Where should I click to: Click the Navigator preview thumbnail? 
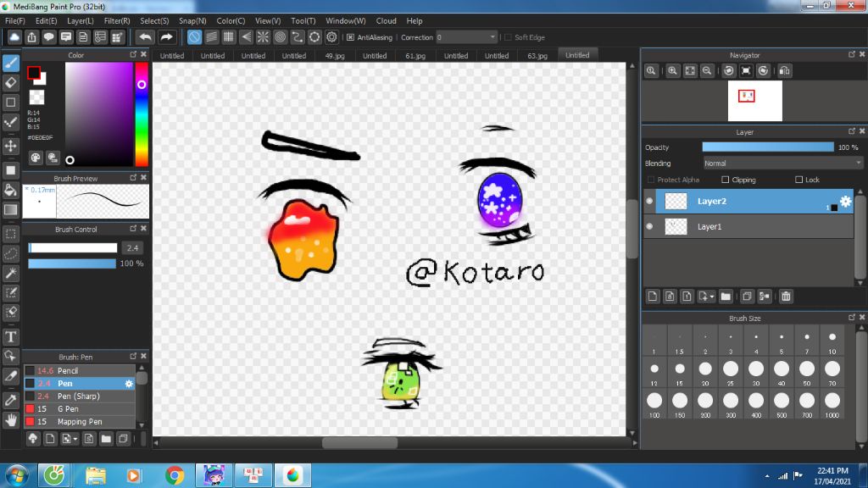point(755,101)
